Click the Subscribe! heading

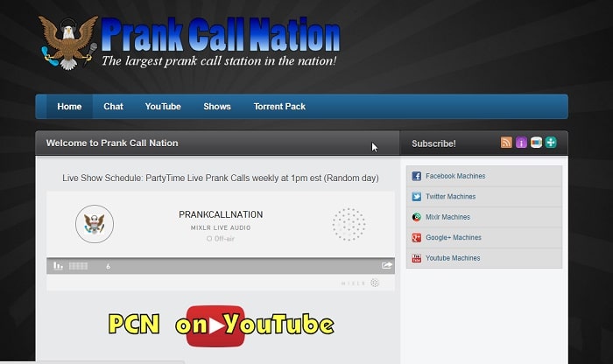[433, 143]
